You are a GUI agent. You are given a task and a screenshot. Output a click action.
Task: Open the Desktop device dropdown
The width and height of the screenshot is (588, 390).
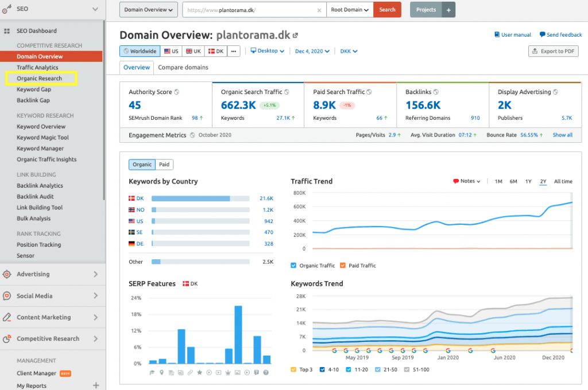(268, 51)
